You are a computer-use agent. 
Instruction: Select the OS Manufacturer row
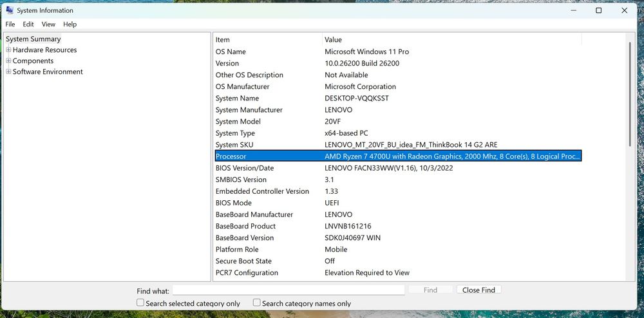(x=398, y=86)
